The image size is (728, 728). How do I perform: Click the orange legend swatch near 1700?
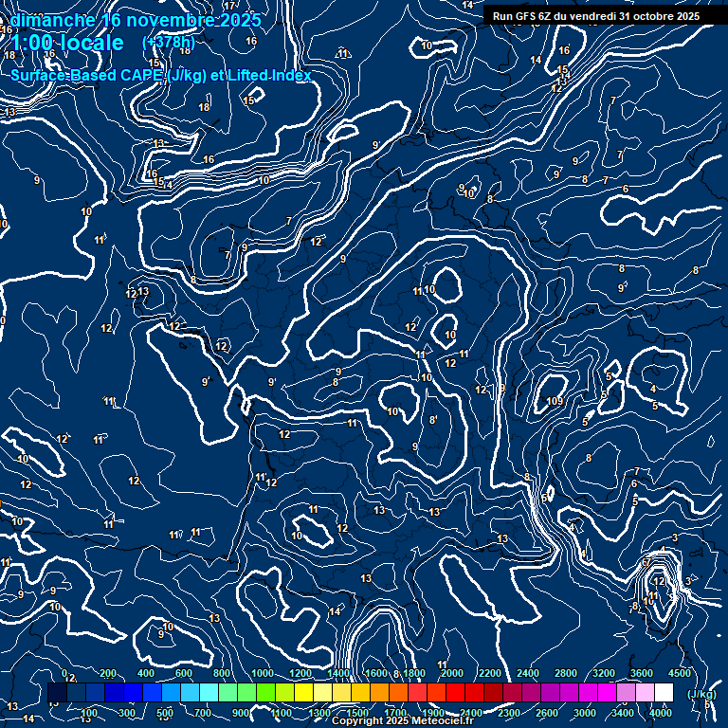click(398, 693)
